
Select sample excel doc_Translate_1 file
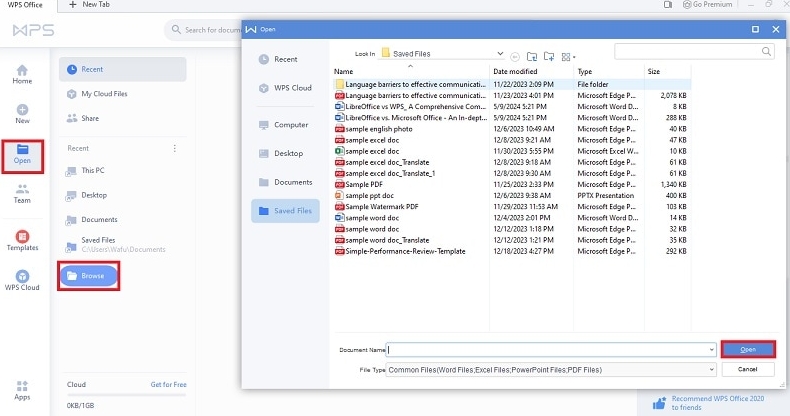click(x=511, y=173)
